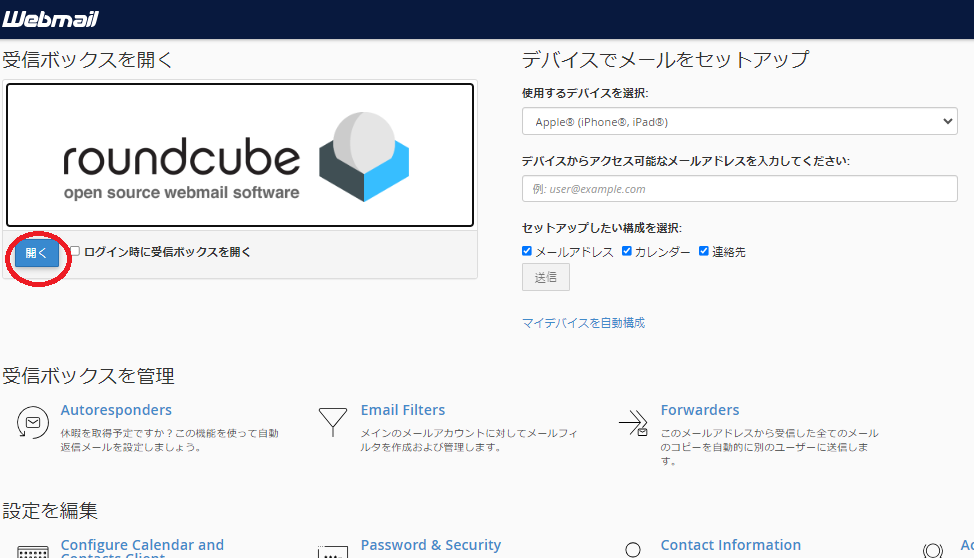Open the マイデバイスを自動構成 link
The width and height of the screenshot is (974, 558).
[x=583, y=323]
